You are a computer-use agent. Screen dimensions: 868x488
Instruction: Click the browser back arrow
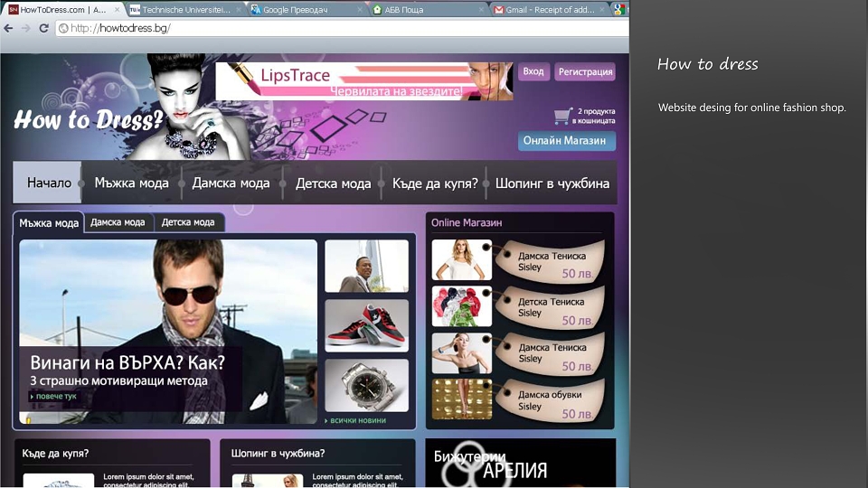(x=8, y=28)
